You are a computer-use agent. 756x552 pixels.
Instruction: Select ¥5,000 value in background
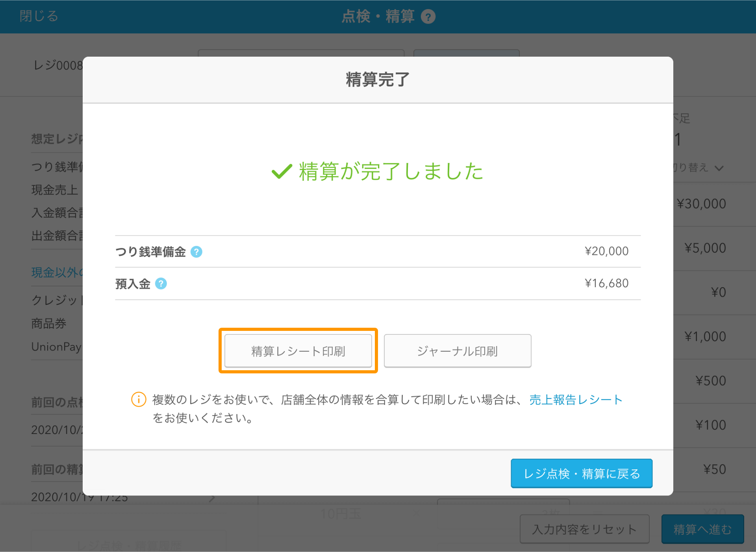[x=705, y=248]
